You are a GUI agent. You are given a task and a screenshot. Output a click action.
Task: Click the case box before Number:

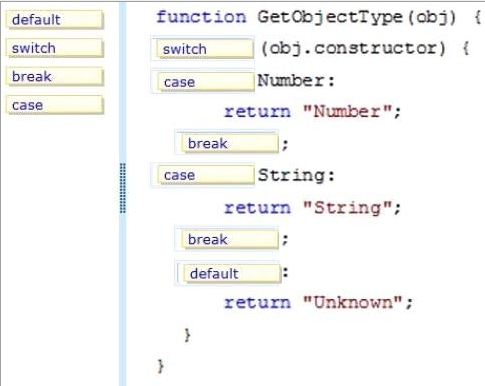pos(205,82)
